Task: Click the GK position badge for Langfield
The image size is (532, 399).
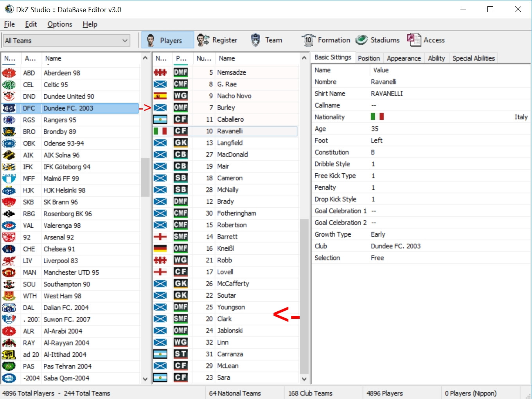Action: pyautogui.click(x=181, y=143)
